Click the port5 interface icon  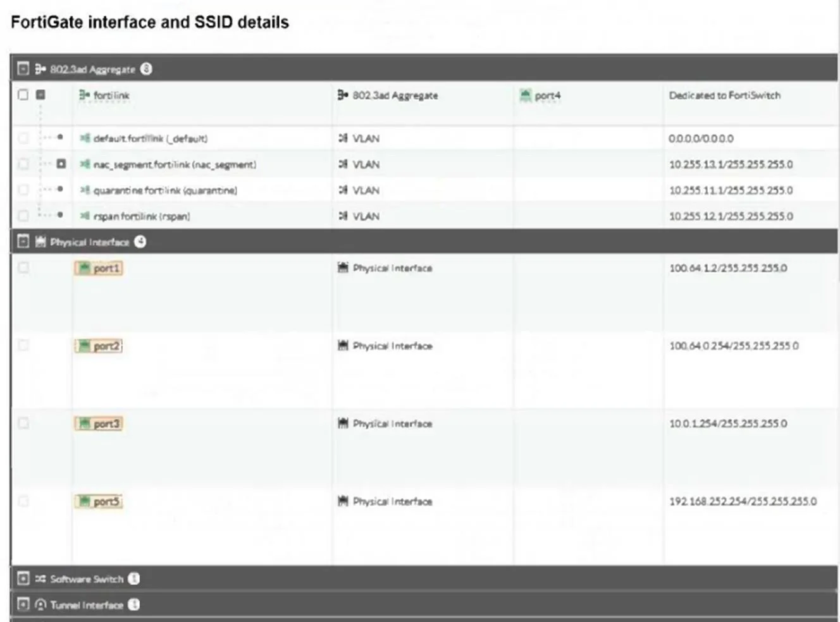pos(84,501)
